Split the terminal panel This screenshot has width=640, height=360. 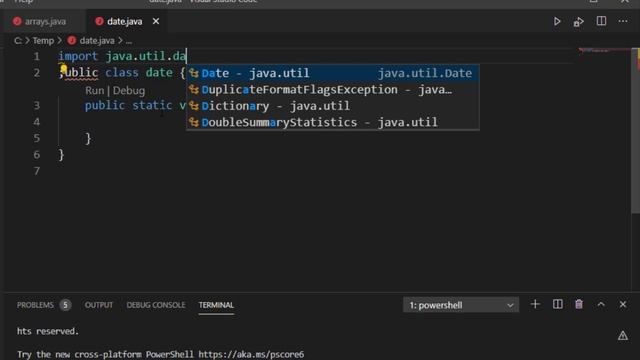[557, 304]
